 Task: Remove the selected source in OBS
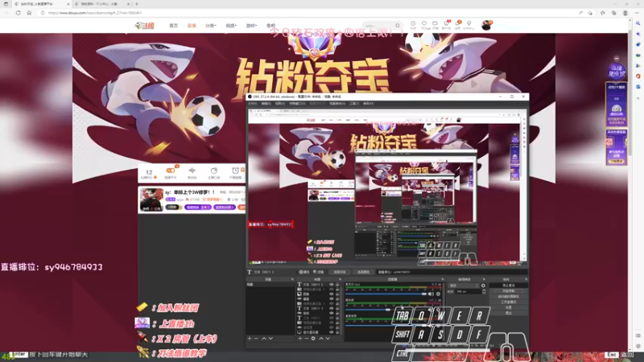click(x=307, y=339)
